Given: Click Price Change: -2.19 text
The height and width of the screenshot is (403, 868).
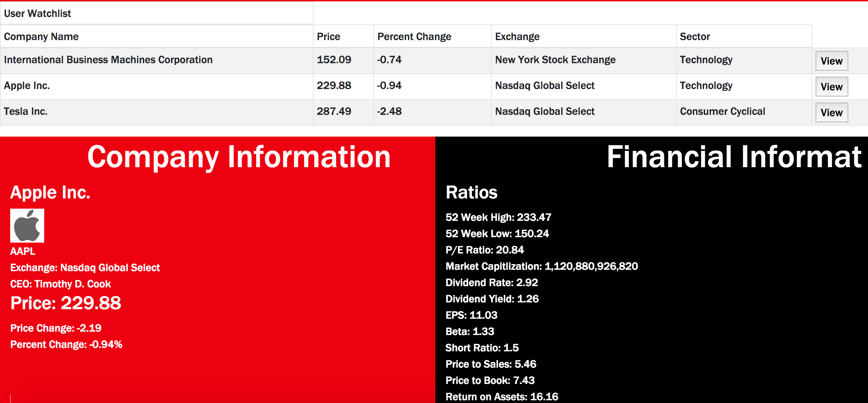Looking at the screenshot, I should click(x=56, y=328).
